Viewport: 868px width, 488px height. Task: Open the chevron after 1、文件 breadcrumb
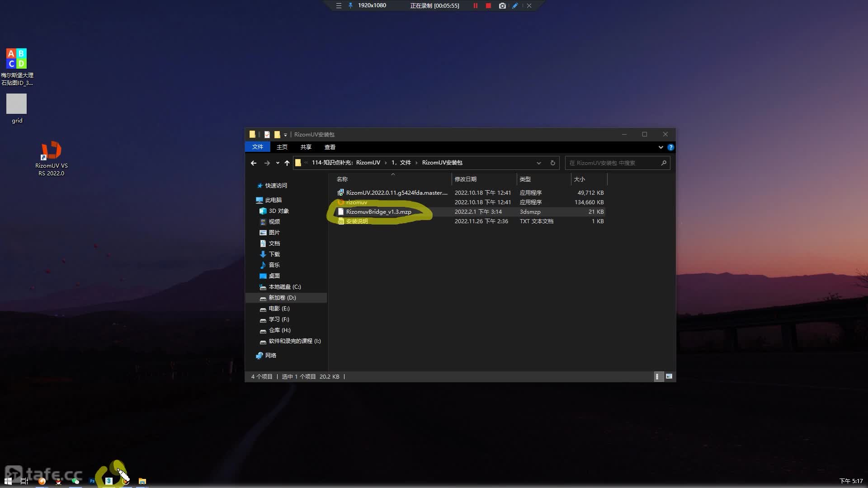coord(416,163)
